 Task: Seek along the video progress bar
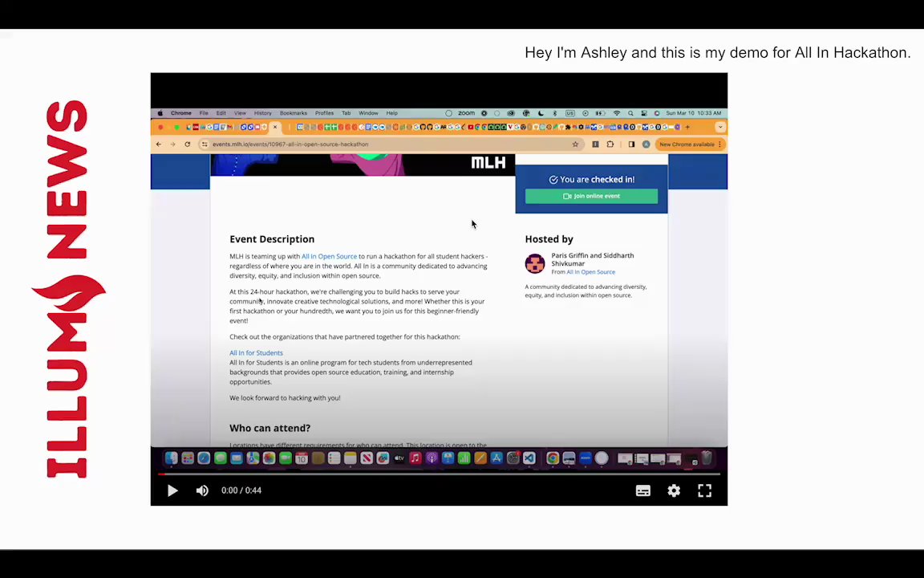click(x=439, y=474)
